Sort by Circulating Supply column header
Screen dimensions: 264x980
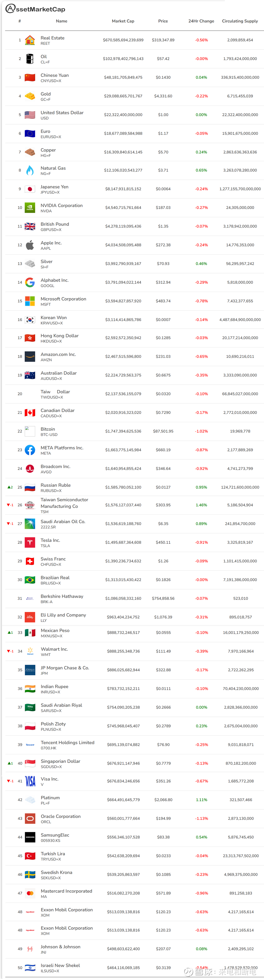pos(240,21)
